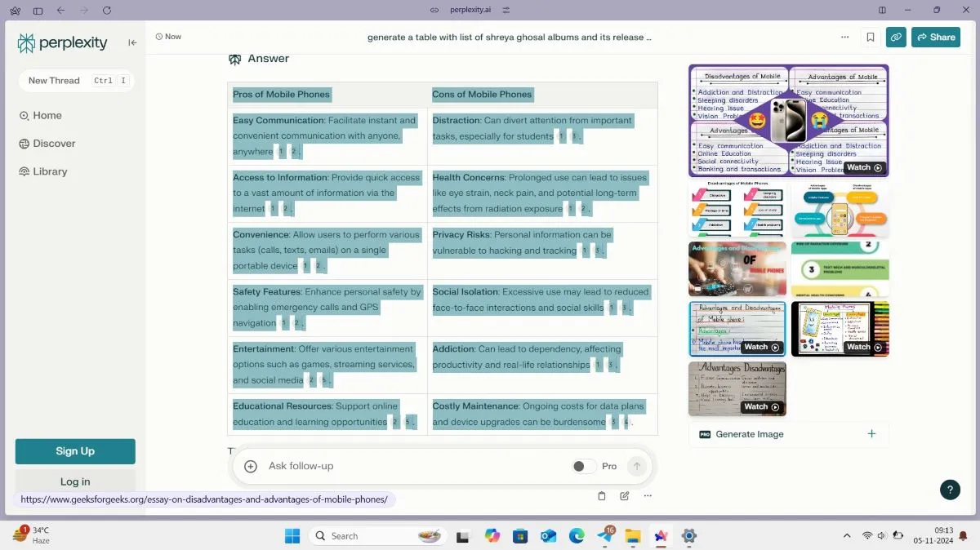Open Microsoft Store from the taskbar

(x=520, y=536)
